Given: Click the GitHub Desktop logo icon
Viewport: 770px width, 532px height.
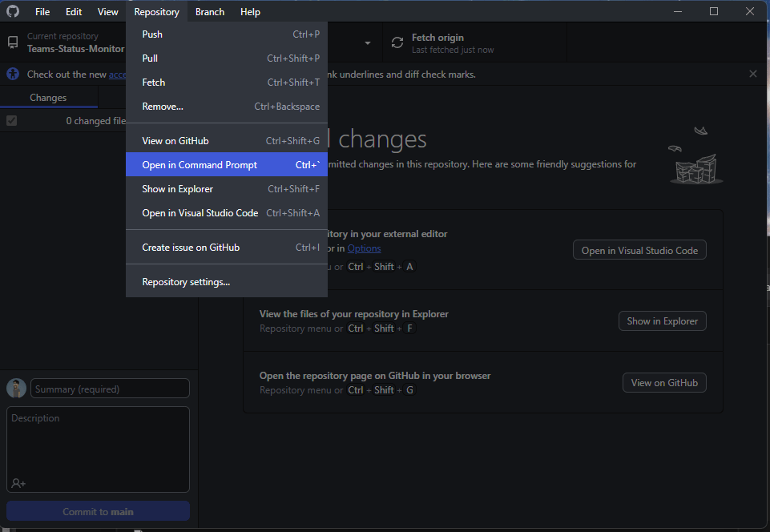Looking at the screenshot, I should click(13, 12).
